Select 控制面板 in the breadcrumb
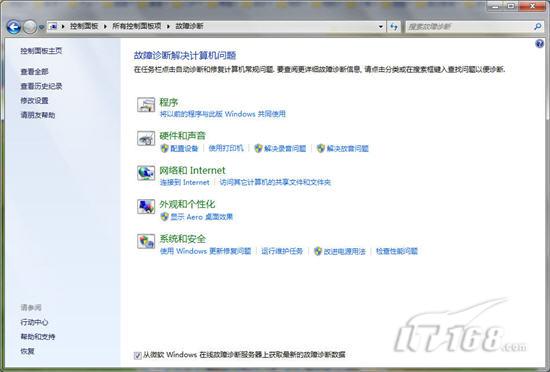Screen dimensions: 550x372 tap(84, 26)
